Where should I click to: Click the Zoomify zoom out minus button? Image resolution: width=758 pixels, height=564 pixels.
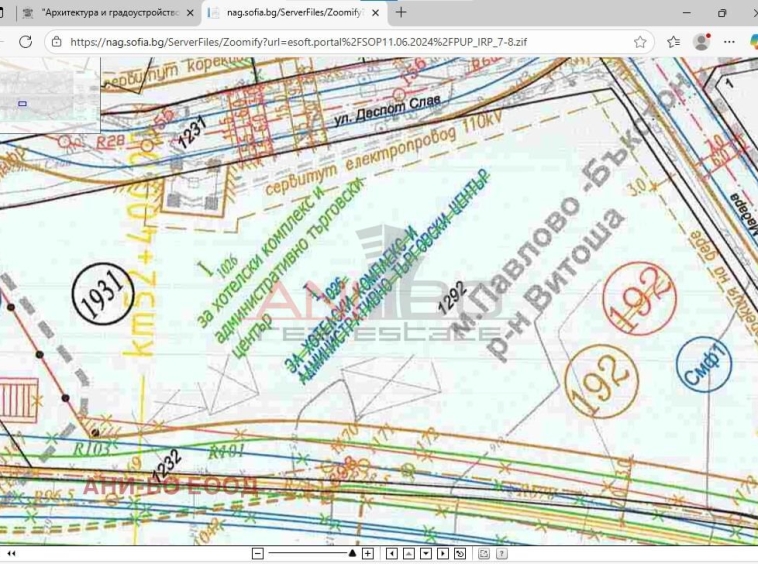point(257,553)
